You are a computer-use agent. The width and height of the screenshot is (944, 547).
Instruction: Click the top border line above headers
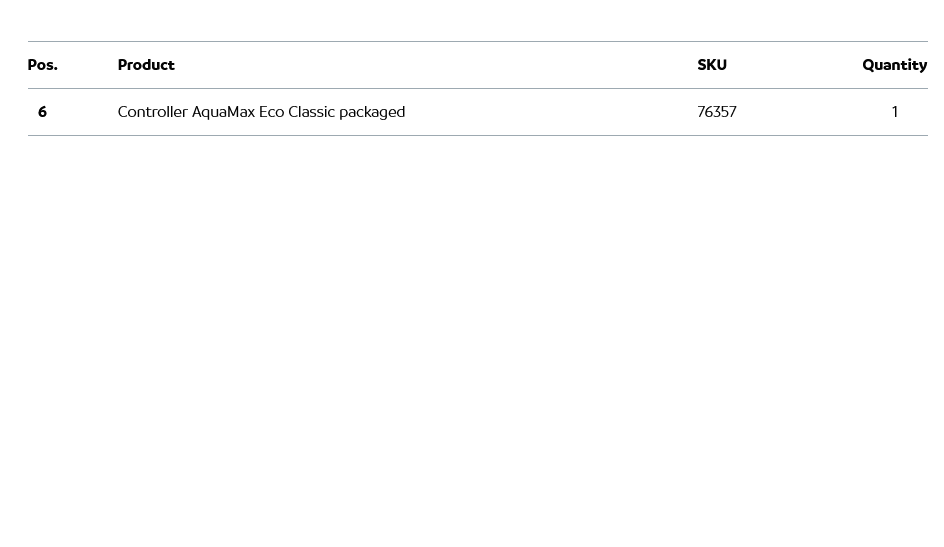[x=472, y=41]
